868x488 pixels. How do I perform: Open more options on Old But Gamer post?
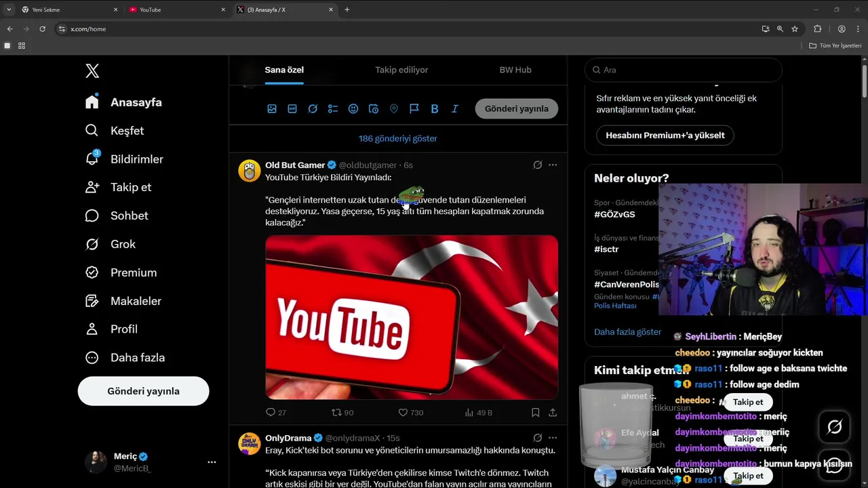tap(553, 165)
